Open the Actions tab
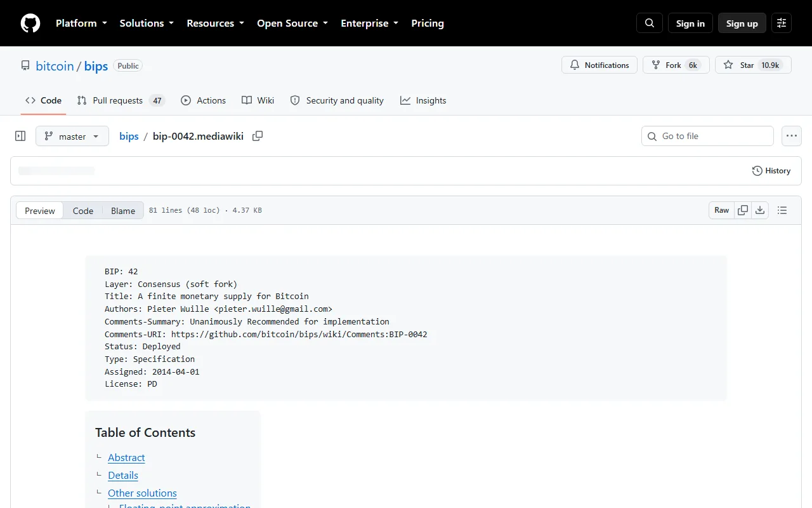Screen dimensions: 812x508 coord(203,100)
